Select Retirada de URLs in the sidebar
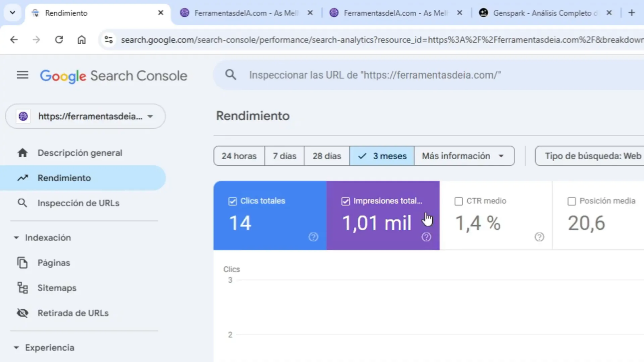 [73, 313]
